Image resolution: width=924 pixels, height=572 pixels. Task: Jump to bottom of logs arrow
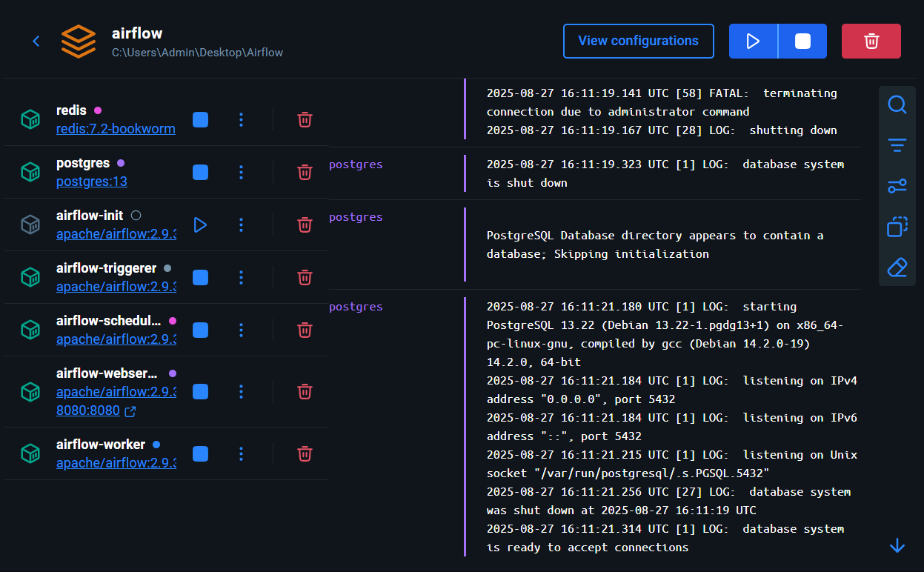897,545
